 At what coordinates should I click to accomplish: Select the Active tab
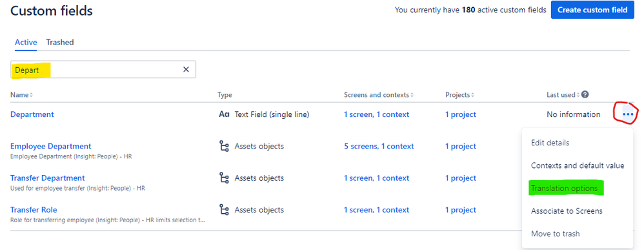[x=26, y=42]
